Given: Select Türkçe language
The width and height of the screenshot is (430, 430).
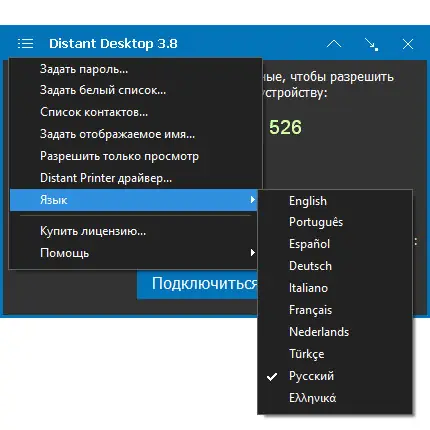Looking at the screenshot, I should (x=335, y=354).
